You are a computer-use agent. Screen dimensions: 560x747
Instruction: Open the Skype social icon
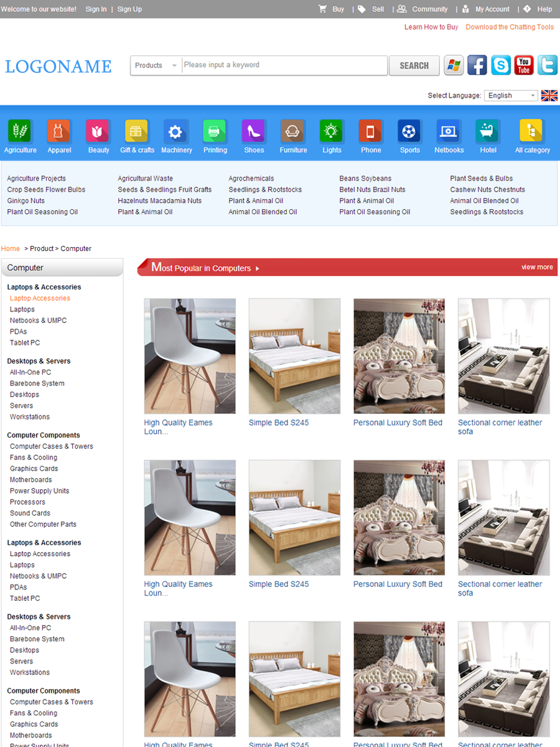501,65
